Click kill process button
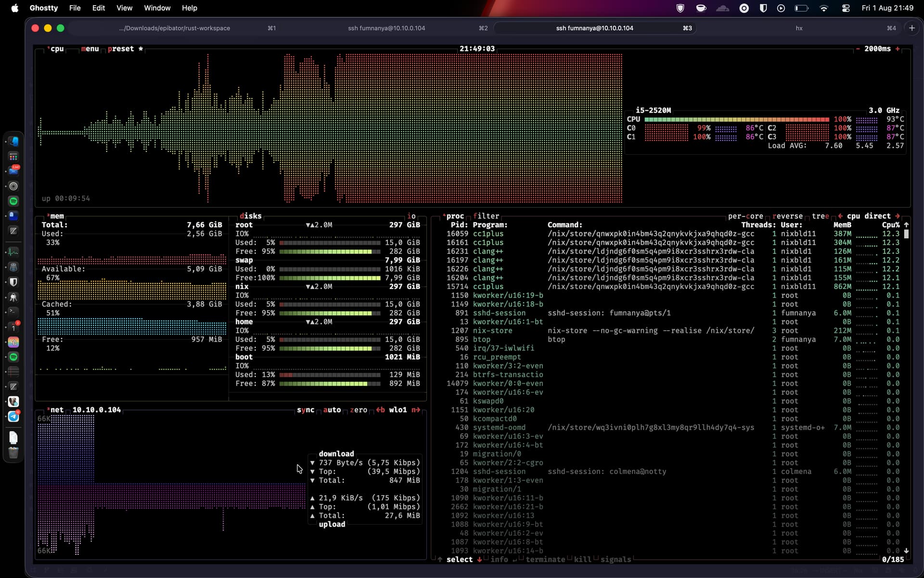This screenshot has height=578, width=924. [x=582, y=559]
